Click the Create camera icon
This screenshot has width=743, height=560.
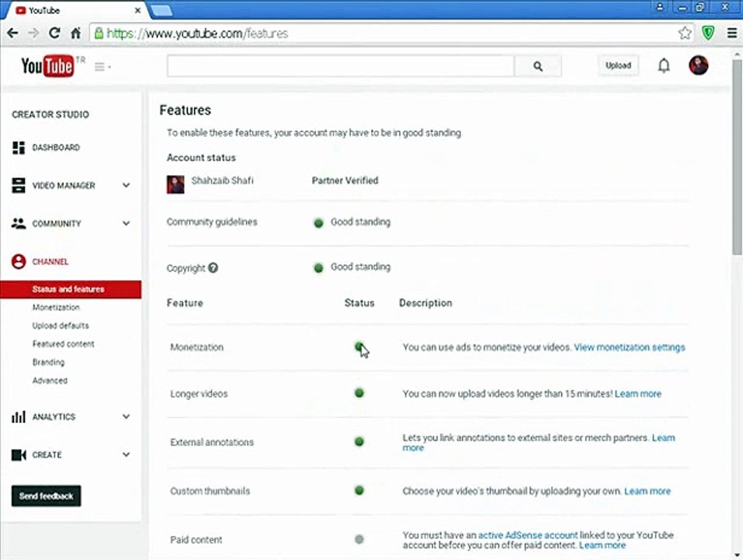click(19, 455)
